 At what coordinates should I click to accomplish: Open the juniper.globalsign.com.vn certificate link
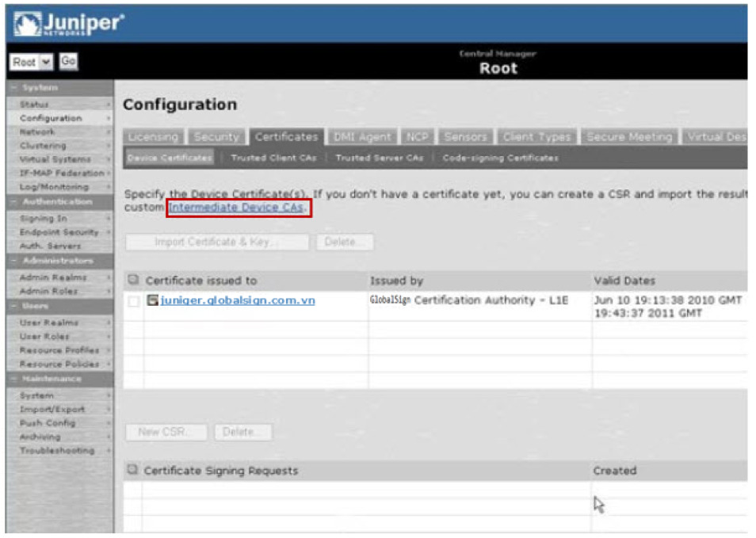point(238,300)
